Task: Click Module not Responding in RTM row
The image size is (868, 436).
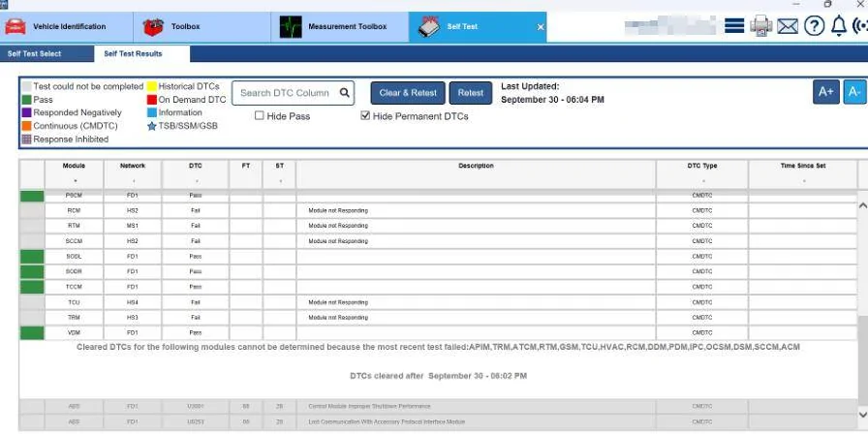Action: [x=338, y=226]
